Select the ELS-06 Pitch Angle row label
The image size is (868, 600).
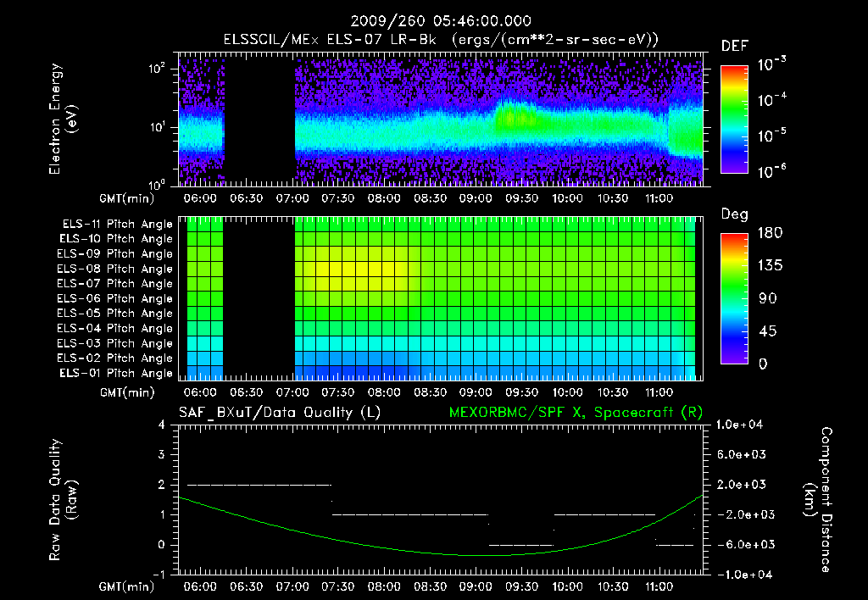(115, 298)
